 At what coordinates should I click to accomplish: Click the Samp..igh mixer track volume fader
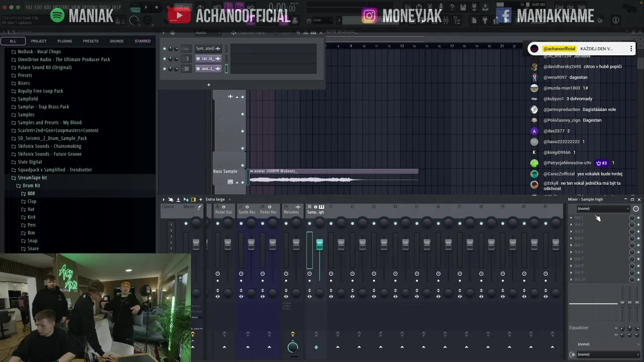(x=319, y=244)
